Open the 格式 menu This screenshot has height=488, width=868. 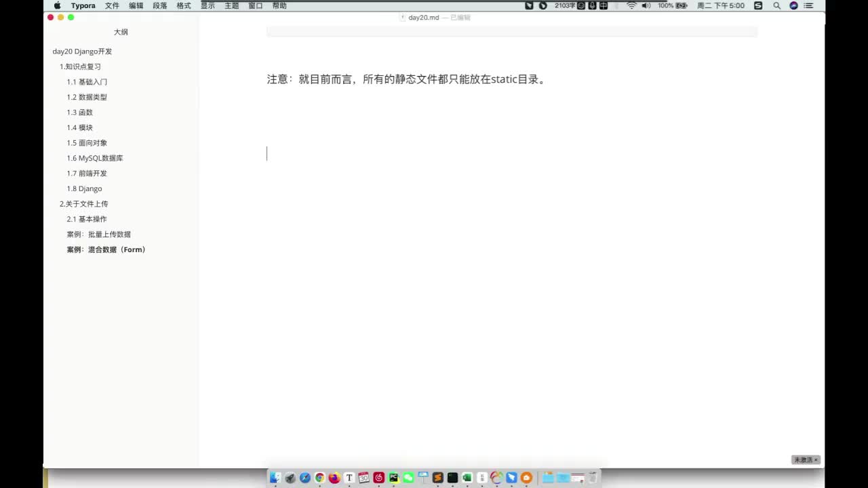tap(184, 5)
